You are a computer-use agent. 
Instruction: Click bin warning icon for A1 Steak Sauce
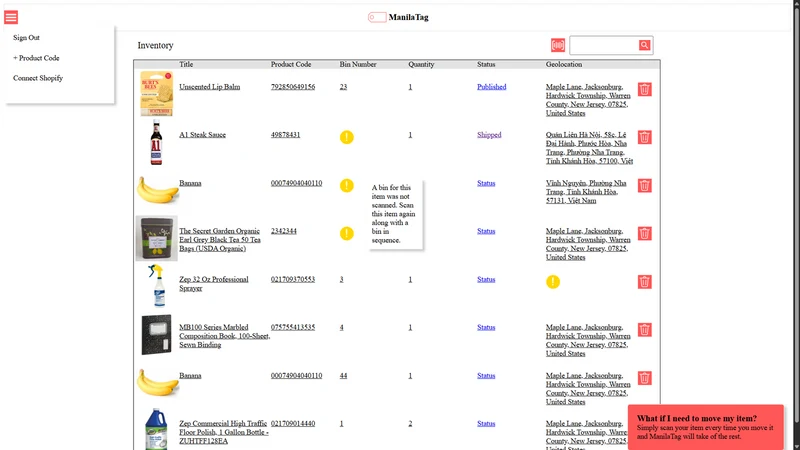tap(346, 137)
